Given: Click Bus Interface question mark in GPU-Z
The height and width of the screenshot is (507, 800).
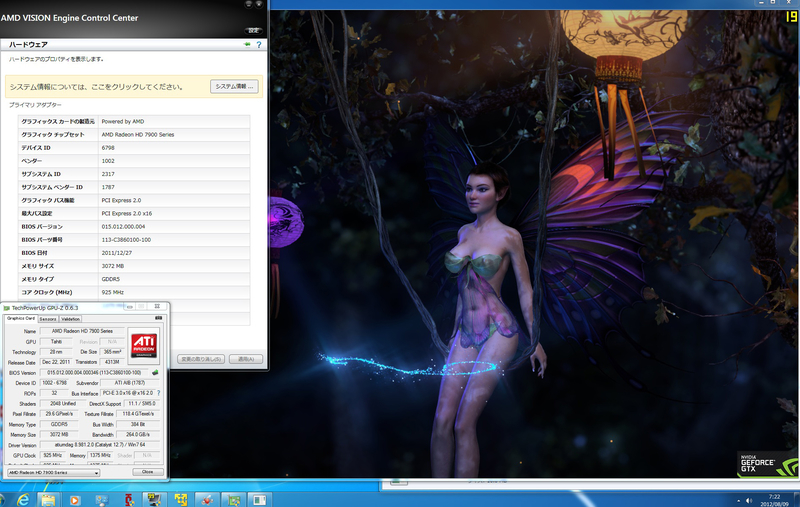Looking at the screenshot, I should [159, 393].
